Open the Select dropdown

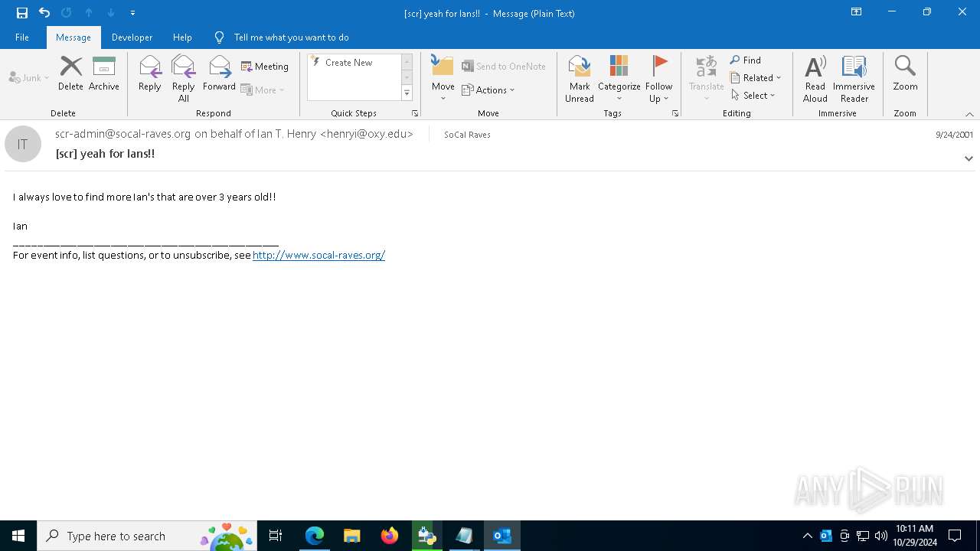pyautogui.click(x=753, y=96)
